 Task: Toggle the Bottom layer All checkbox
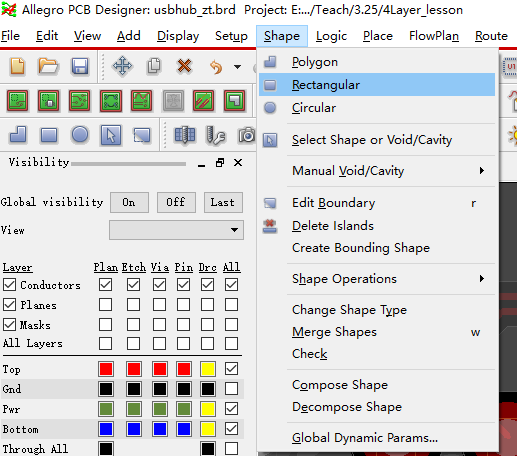coord(231,429)
